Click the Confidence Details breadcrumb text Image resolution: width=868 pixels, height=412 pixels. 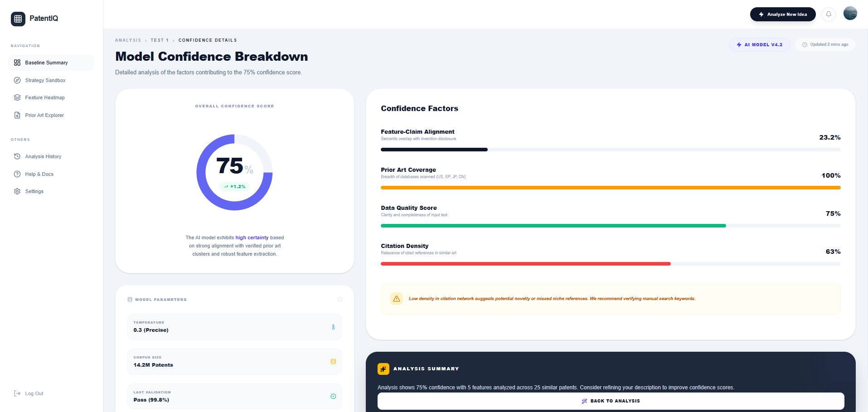pos(208,40)
